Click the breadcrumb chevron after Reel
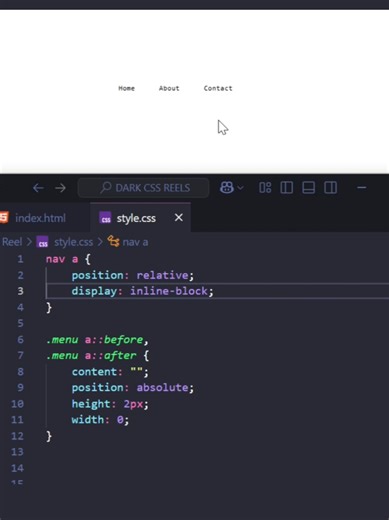The width and height of the screenshot is (389, 520). point(29,242)
